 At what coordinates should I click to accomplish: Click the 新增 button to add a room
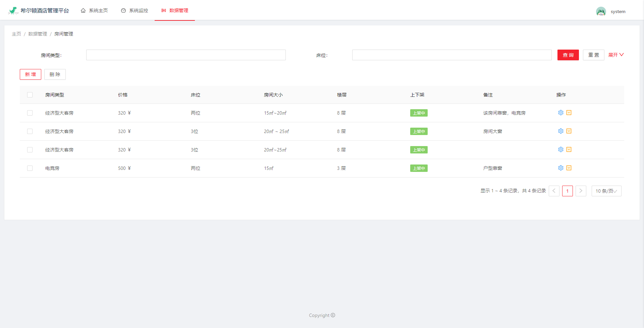30,74
